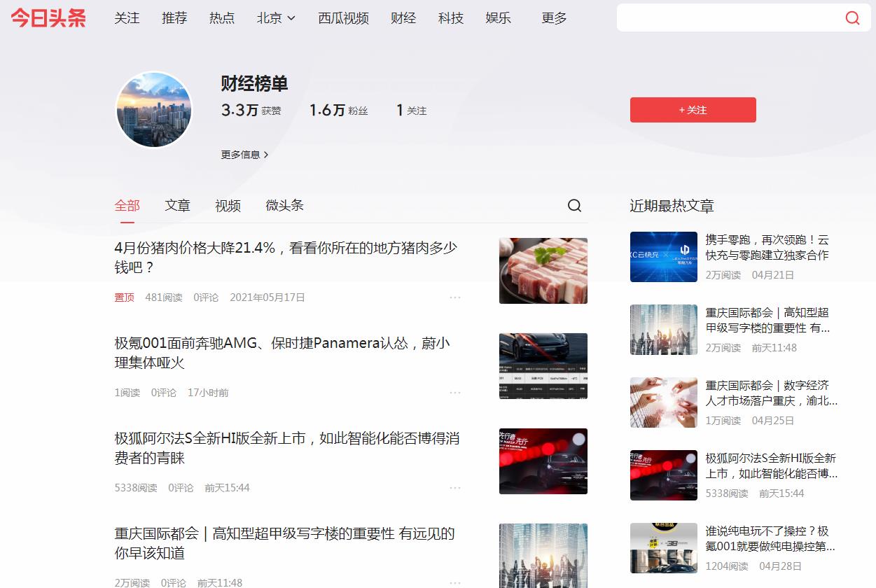Select the 全部 tab
This screenshot has width=876, height=588.
(x=127, y=205)
